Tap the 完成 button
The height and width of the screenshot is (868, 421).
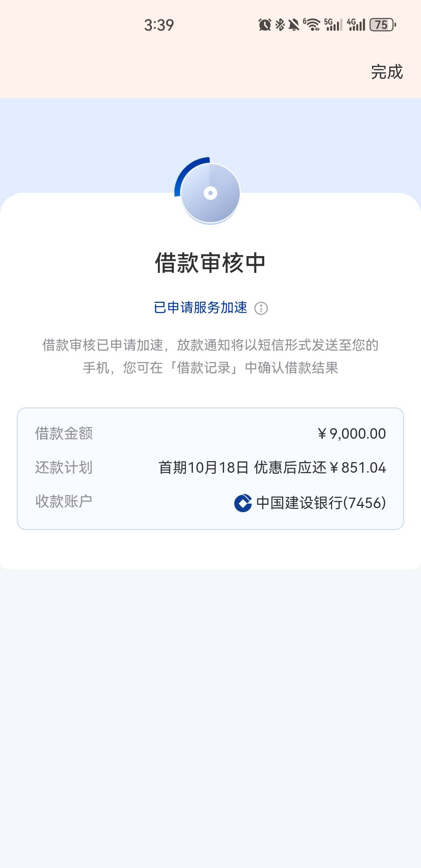click(x=387, y=72)
